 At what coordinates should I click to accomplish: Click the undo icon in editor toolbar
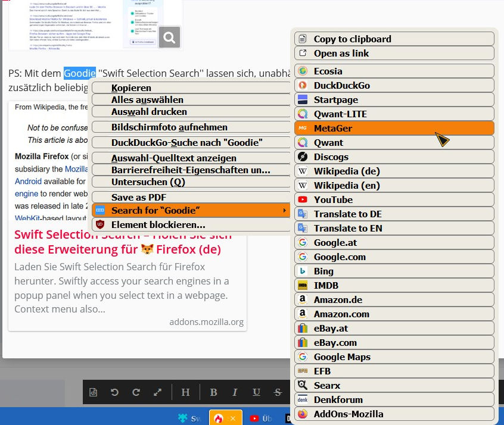click(x=115, y=392)
